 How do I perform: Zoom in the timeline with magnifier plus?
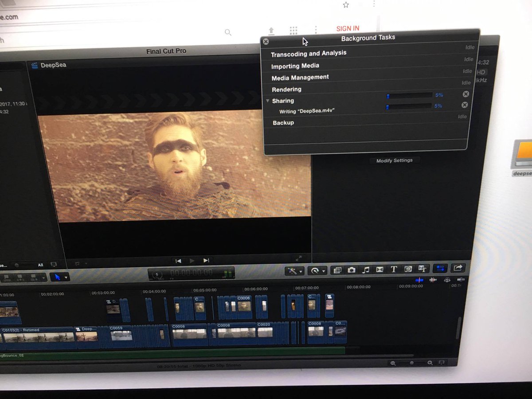point(430,363)
